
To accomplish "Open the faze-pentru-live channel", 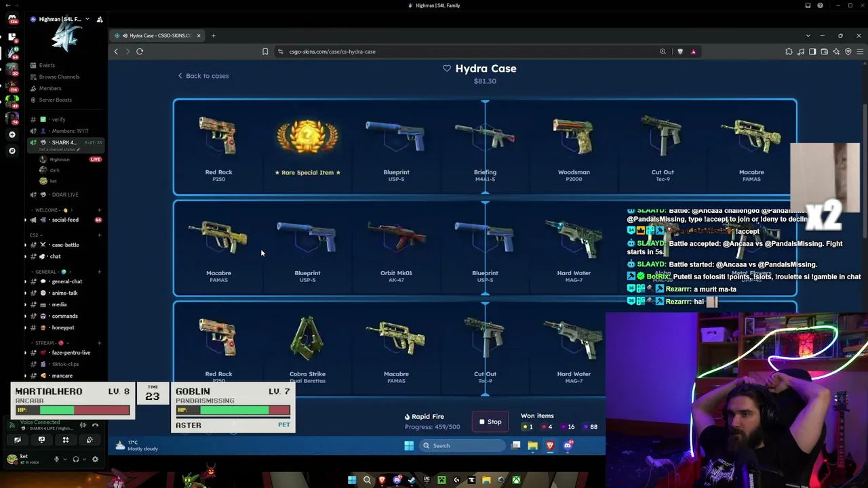I will coord(65,352).
